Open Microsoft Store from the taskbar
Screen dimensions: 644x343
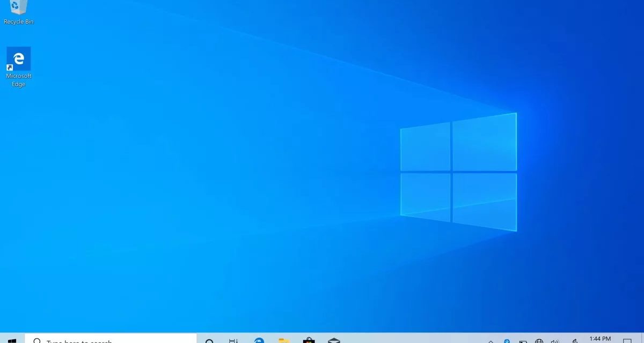tap(309, 340)
